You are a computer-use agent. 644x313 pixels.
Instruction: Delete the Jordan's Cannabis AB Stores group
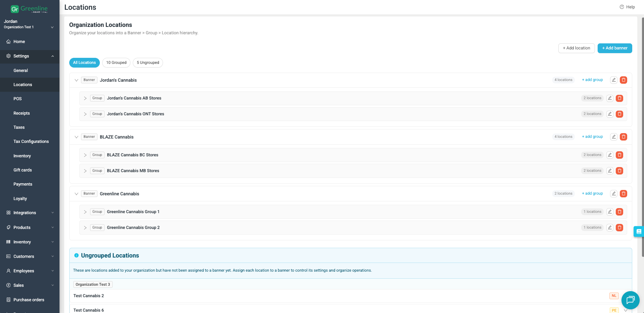click(619, 98)
